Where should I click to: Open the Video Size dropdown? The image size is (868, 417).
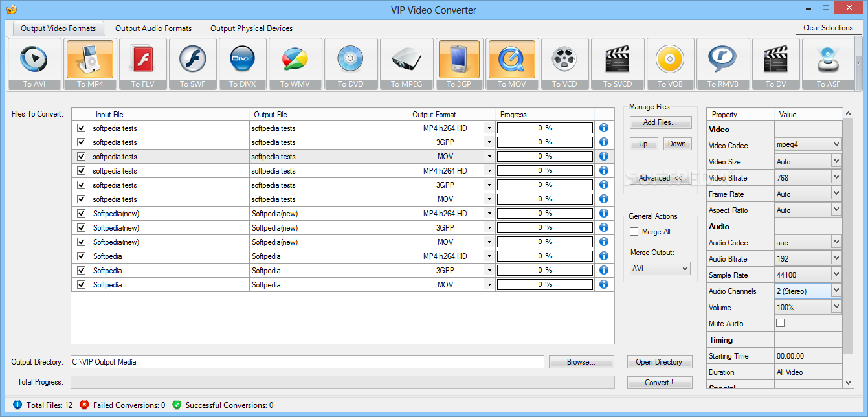(836, 161)
